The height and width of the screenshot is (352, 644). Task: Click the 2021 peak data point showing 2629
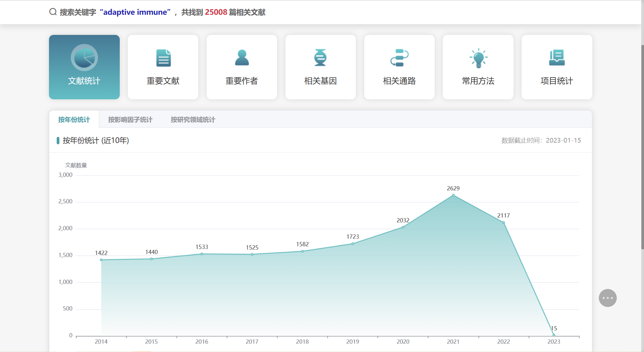coord(453,195)
